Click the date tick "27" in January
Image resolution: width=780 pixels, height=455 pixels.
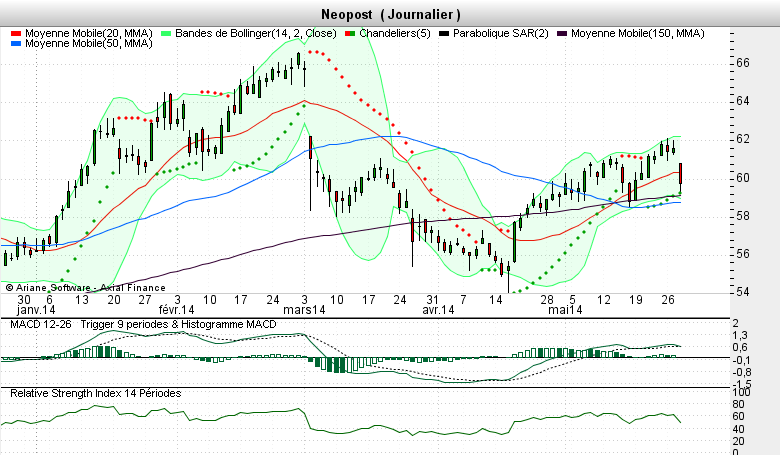point(145,300)
